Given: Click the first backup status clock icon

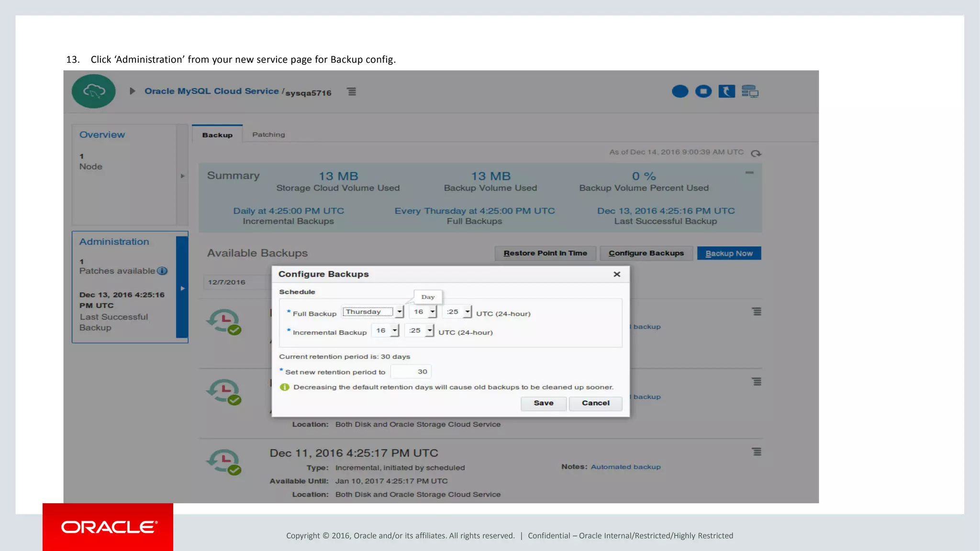Looking at the screenshot, I should [224, 322].
